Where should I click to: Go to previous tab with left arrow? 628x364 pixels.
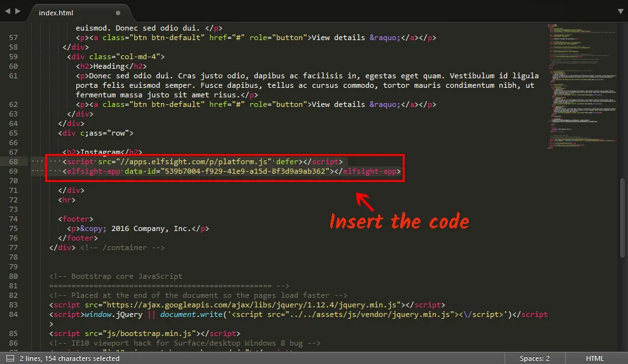pyautogui.click(x=8, y=11)
